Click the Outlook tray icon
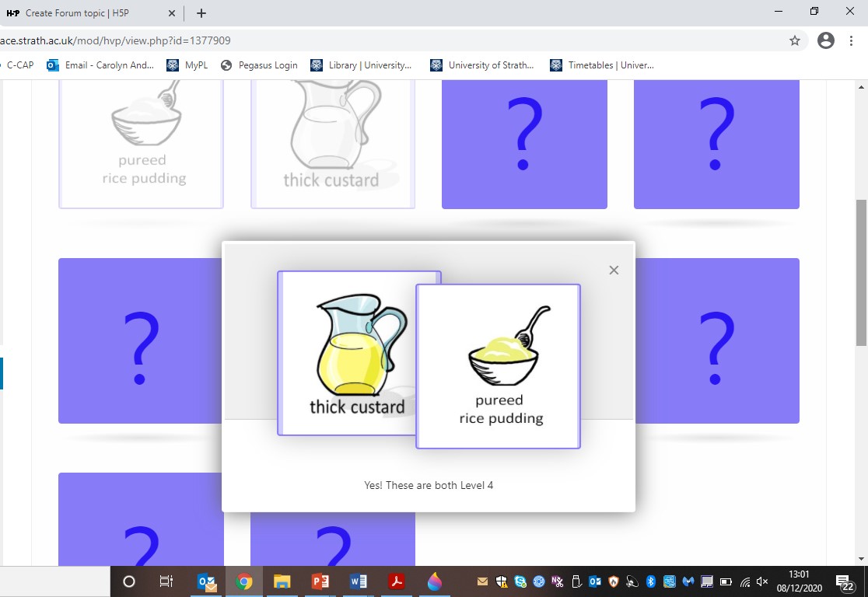 point(595,581)
